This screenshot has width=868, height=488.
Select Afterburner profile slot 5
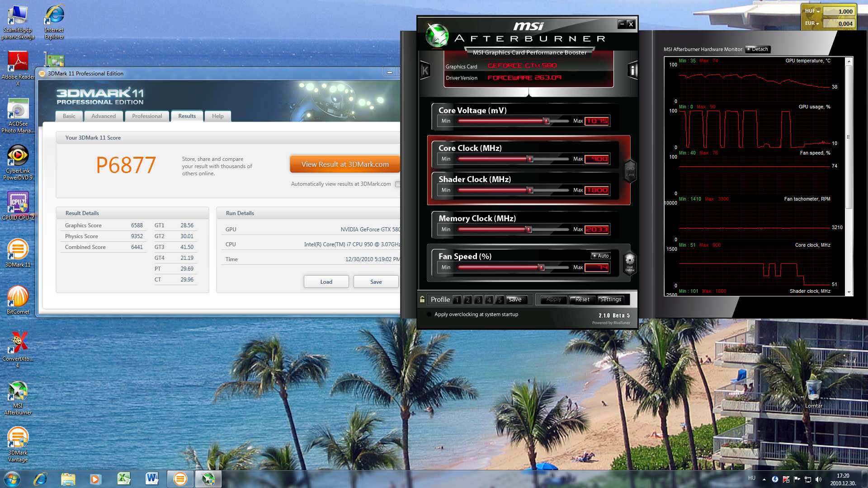(500, 300)
